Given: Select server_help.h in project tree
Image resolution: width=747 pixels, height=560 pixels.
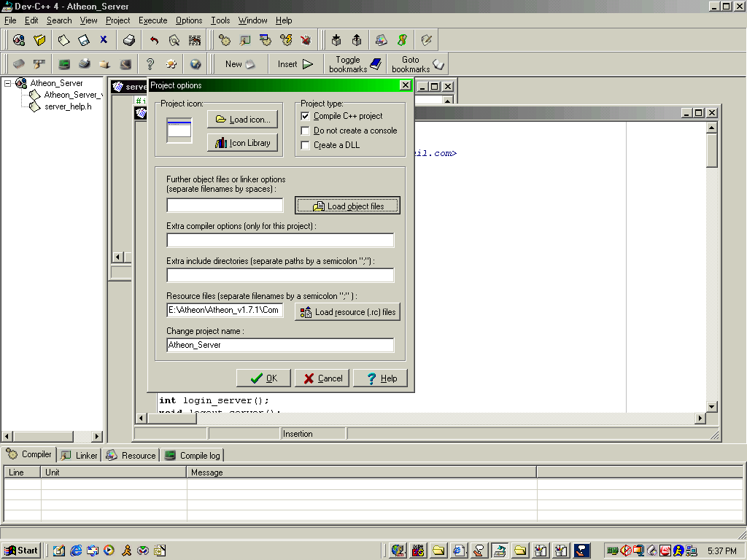Looking at the screenshot, I should (x=68, y=106).
